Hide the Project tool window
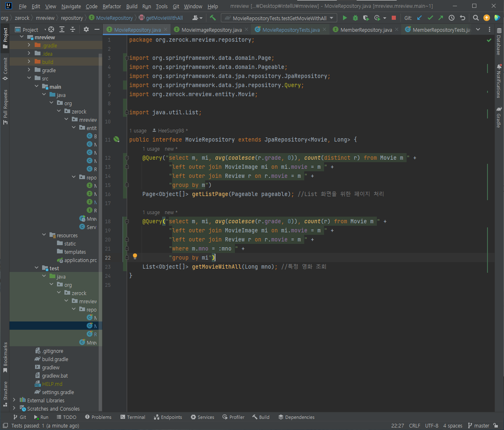Viewport: 504px width, 430px height. 97,29
